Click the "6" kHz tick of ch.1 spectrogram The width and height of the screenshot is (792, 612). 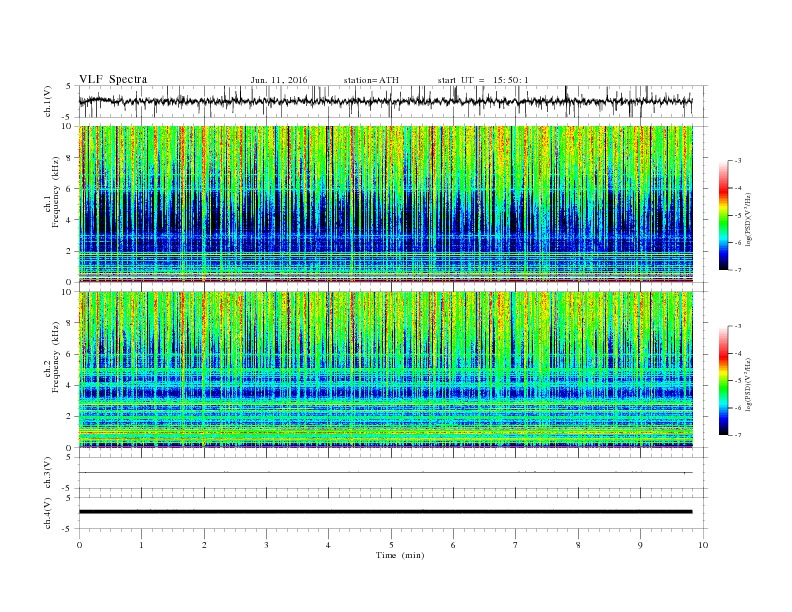coord(69,189)
